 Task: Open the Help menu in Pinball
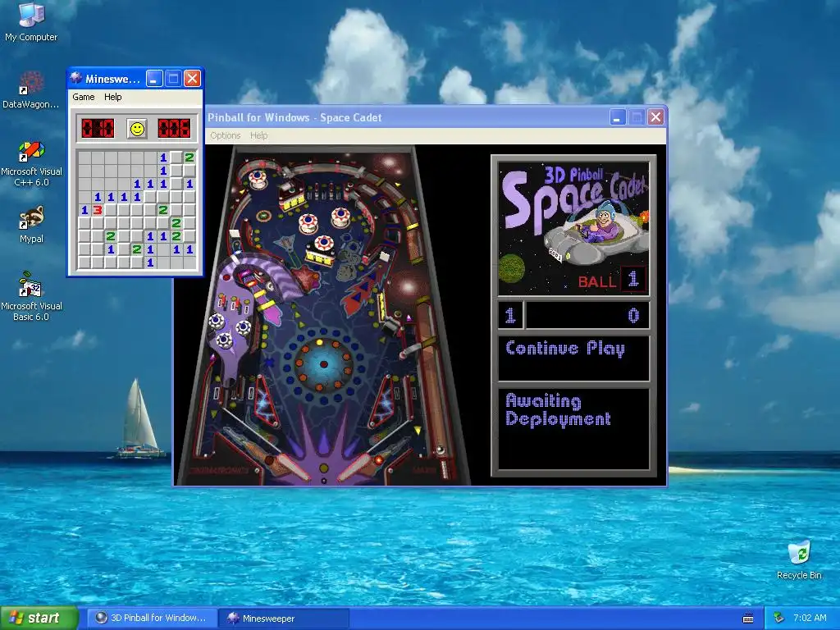(x=258, y=135)
